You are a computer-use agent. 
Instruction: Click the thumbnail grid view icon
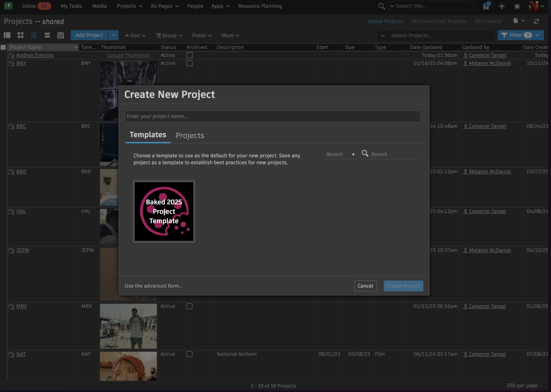click(x=21, y=35)
